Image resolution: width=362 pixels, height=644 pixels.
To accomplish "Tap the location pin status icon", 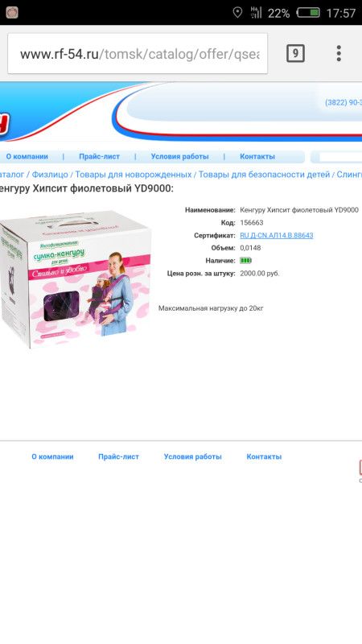I will pyautogui.click(x=237, y=13).
